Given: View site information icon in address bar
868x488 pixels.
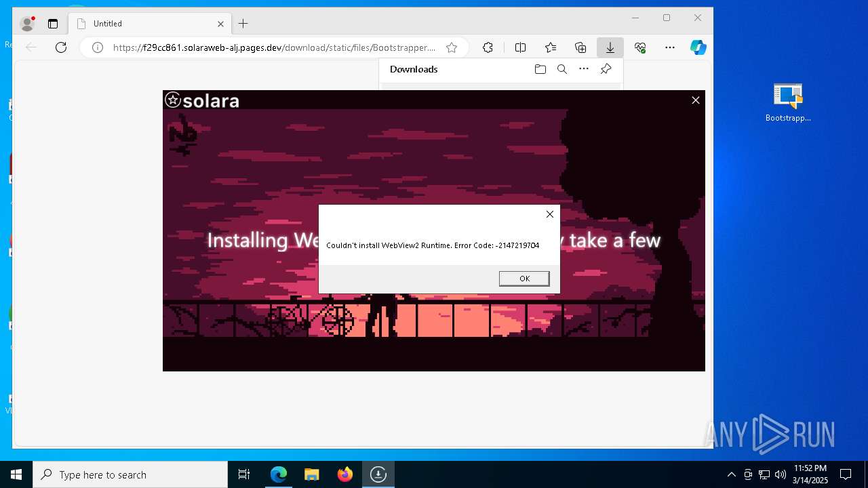Looking at the screenshot, I should tap(98, 47).
